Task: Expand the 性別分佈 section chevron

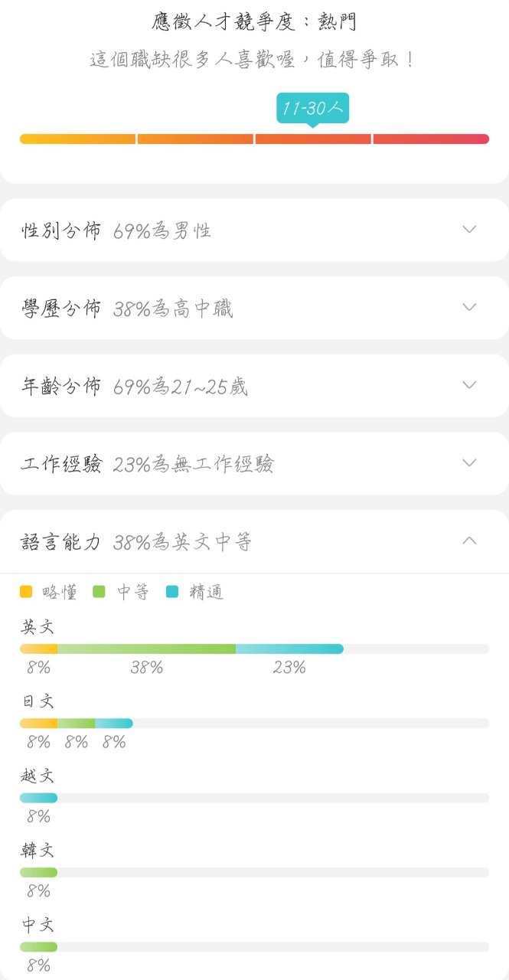Action: [469, 230]
